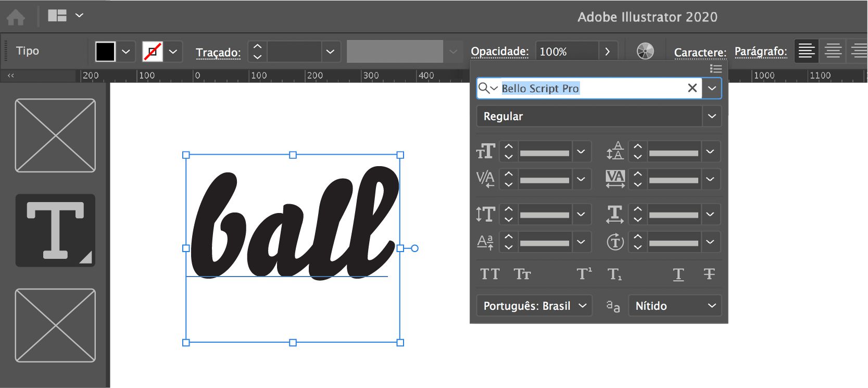
Task: Click the black fill color swatch
Action: (x=105, y=52)
